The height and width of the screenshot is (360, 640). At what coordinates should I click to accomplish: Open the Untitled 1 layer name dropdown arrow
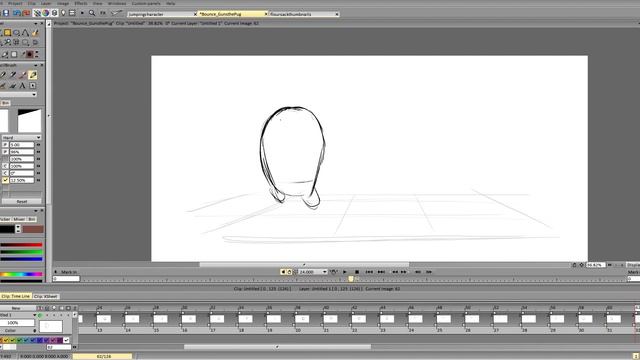click(x=34, y=315)
